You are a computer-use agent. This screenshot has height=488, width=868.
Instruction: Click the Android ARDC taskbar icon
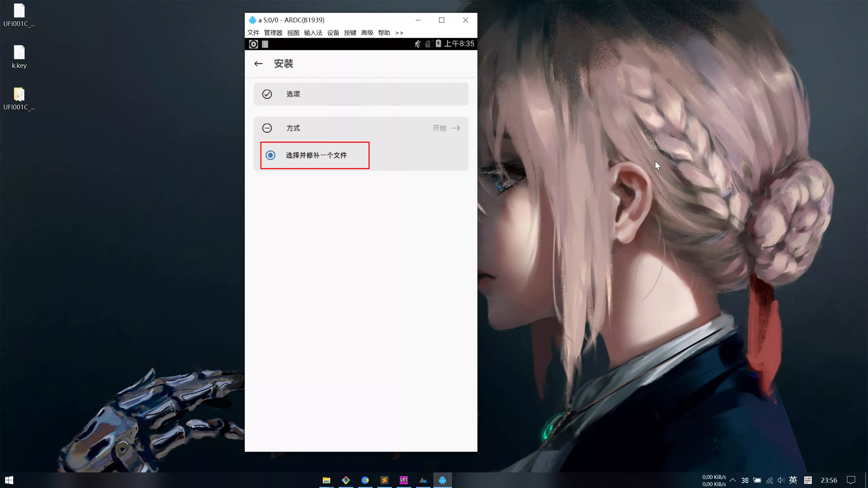coord(442,480)
